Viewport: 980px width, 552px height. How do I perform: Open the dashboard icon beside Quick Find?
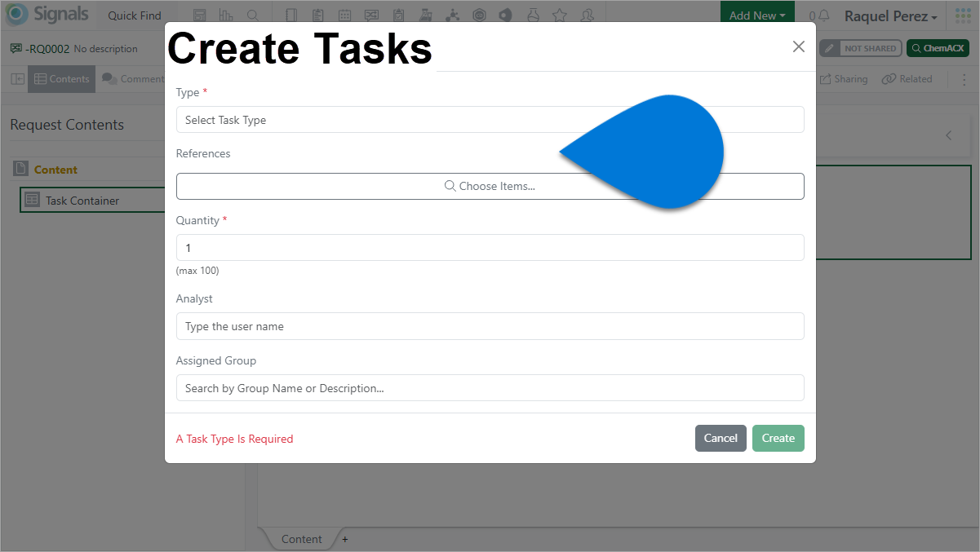pos(200,15)
